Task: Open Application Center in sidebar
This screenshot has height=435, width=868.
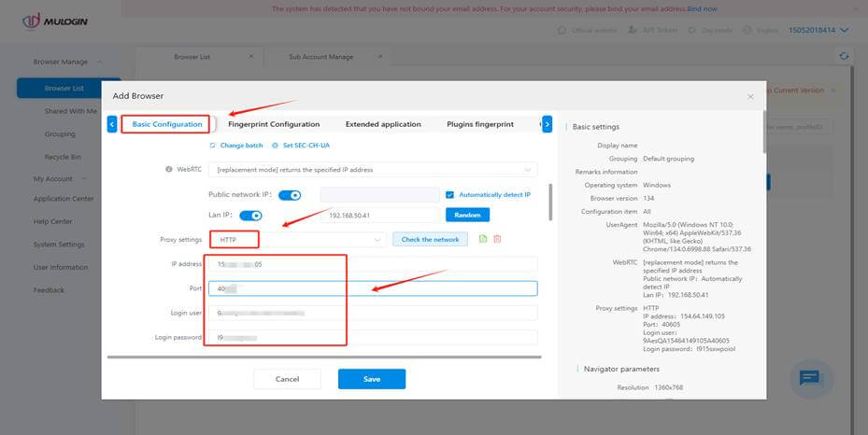Action: [64, 199]
